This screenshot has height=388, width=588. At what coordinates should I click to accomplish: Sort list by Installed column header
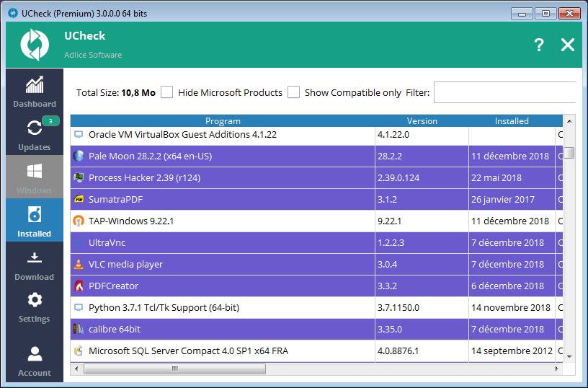pyautogui.click(x=512, y=121)
